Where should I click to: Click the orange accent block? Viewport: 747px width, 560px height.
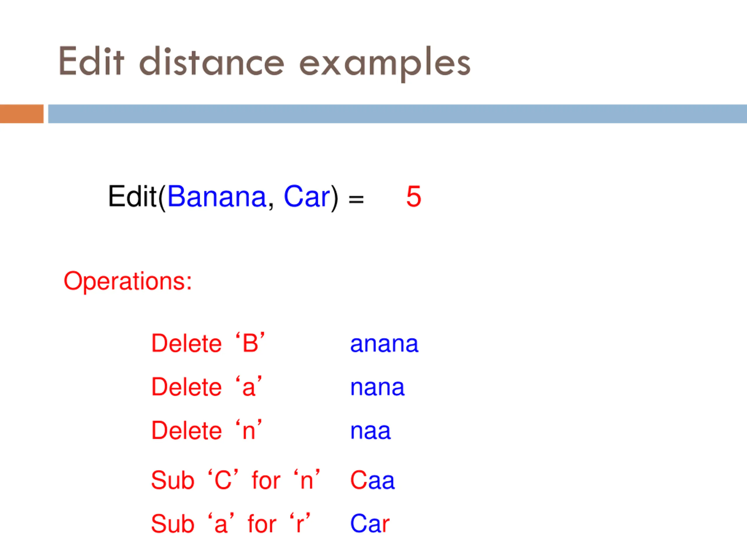[22, 114]
